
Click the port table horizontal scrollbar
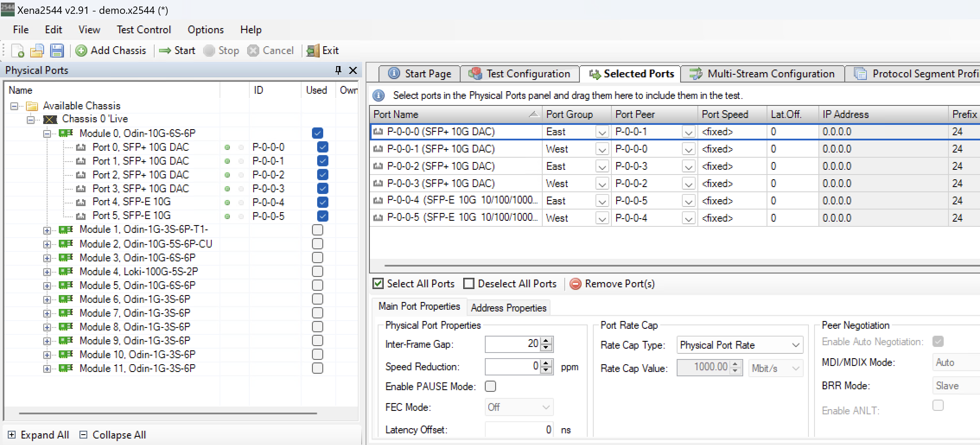click(x=682, y=265)
